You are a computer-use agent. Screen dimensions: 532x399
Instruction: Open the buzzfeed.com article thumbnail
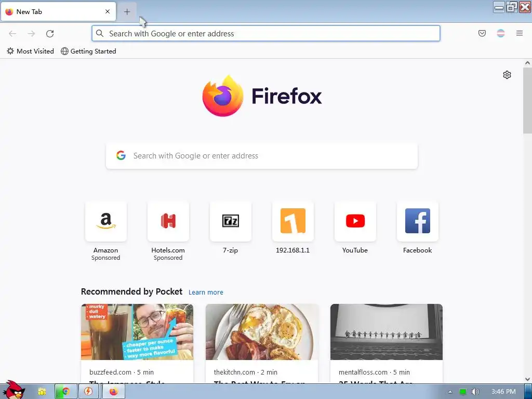pos(137,332)
